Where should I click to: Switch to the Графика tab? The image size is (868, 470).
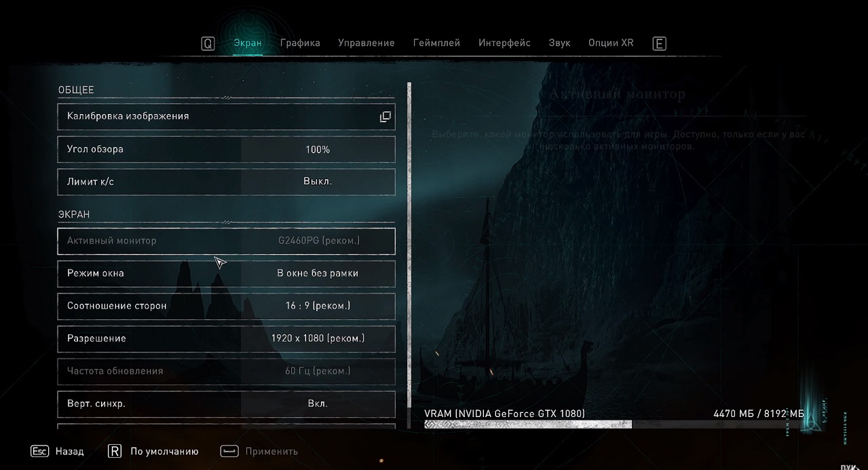point(300,43)
